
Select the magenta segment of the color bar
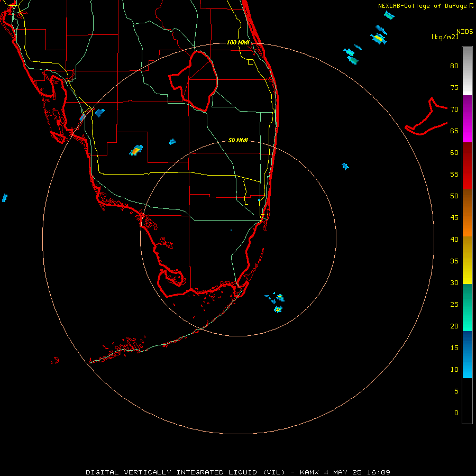pos(467,130)
